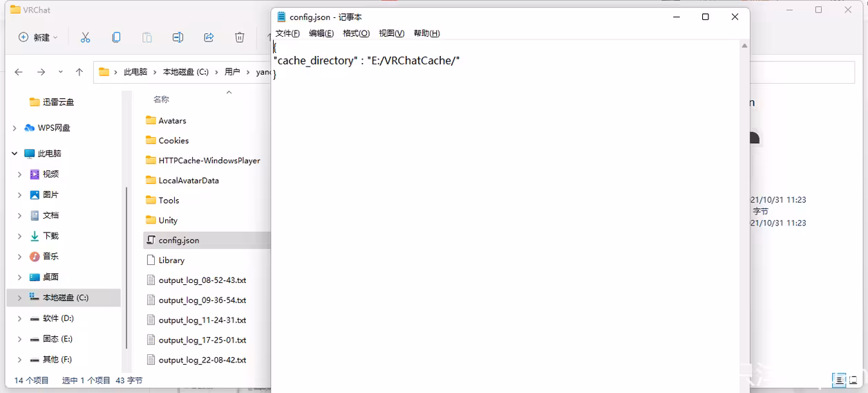Open the 编辑(E) menu in Notepad
Image resolution: width=868 pixels, height=393 pixels.
pos(321,33)
